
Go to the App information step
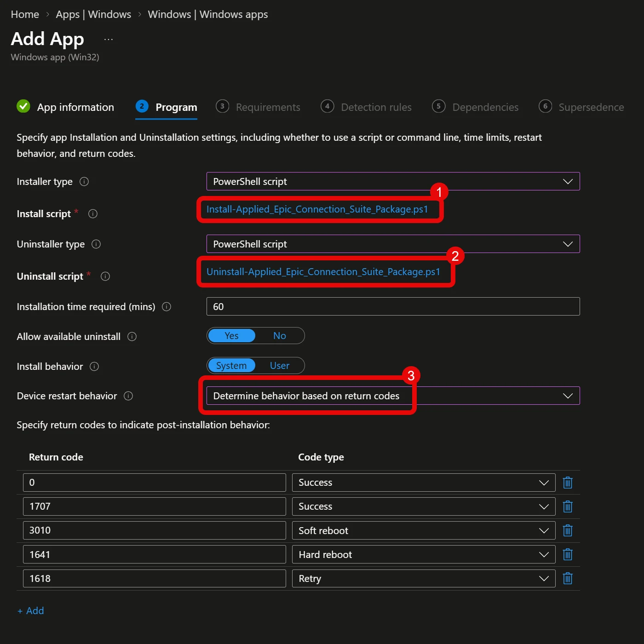[65, 107]
